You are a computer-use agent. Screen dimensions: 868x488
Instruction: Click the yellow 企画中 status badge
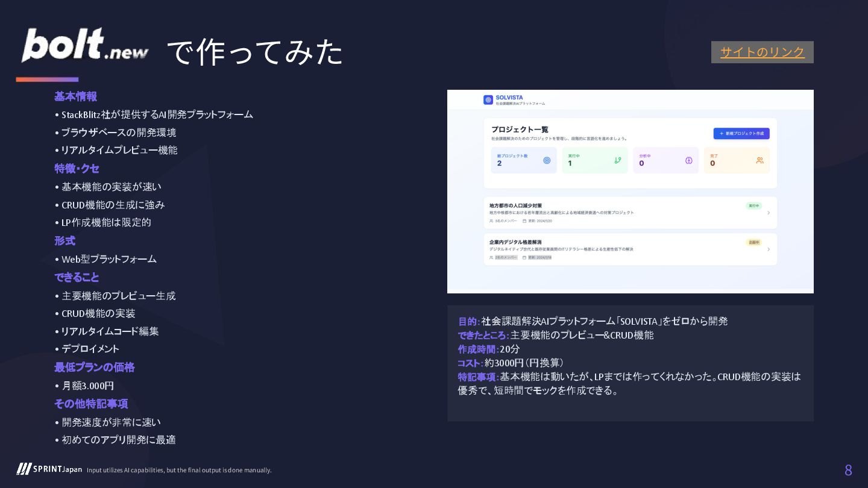pyautogui.click(x=753, y=242)
